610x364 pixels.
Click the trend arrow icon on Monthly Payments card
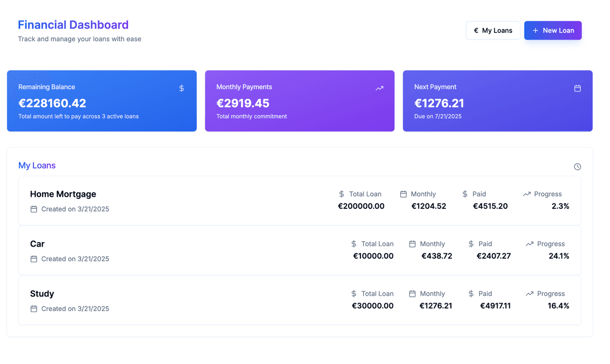coord(379,88)
